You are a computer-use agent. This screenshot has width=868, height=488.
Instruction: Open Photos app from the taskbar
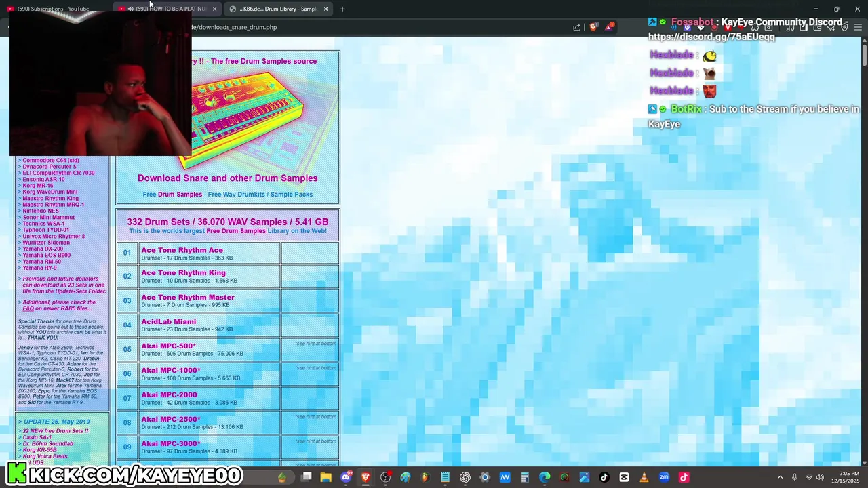585,477
